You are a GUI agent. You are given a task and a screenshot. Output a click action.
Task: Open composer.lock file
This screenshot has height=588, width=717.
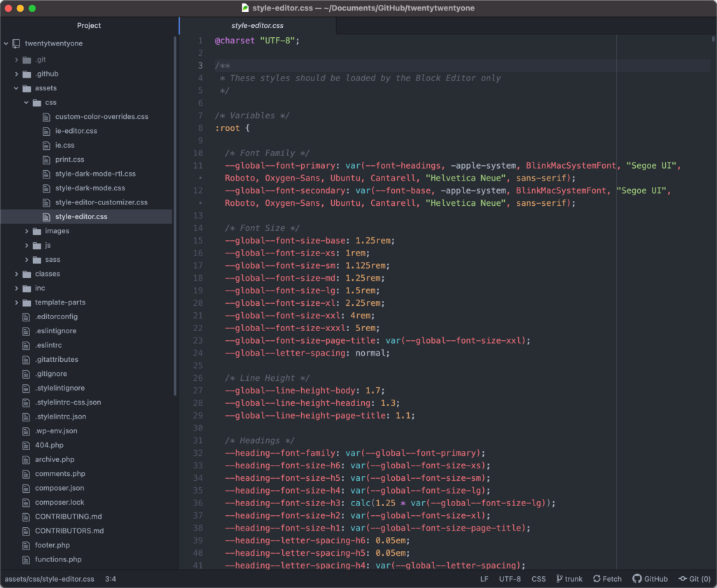coord(60,502)
